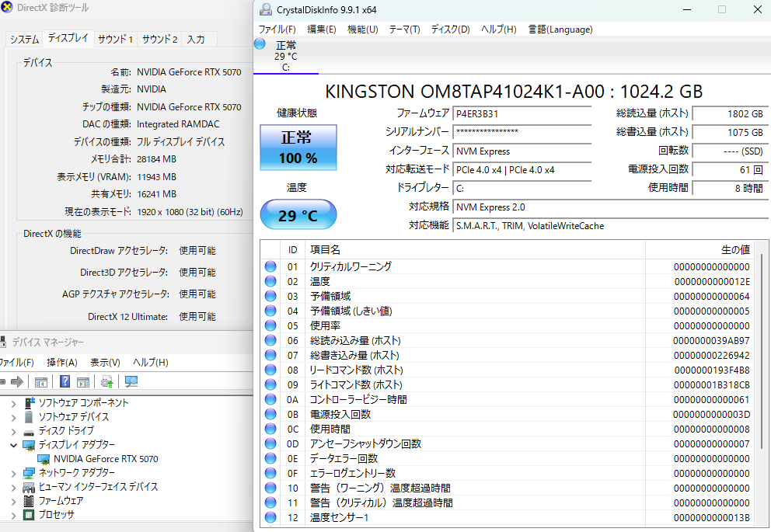Expand the ファームウェア node
Viewport: 771px width, 532px height.
click(x=13, y=502)
